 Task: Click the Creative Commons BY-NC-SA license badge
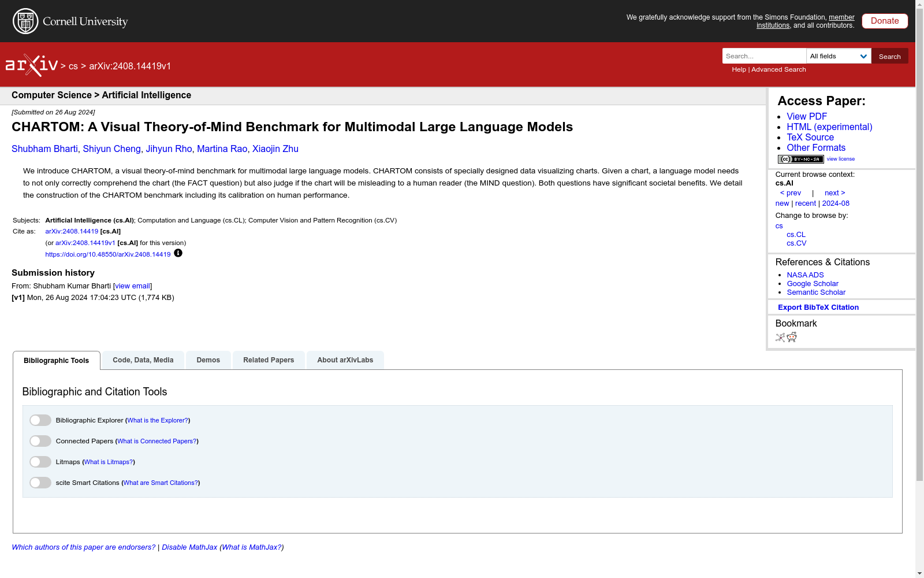pos(800,159)
